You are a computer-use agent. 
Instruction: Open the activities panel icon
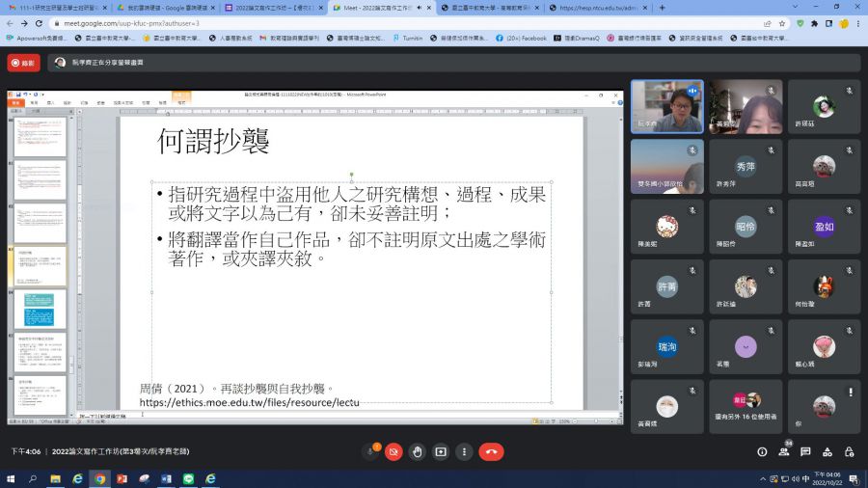(827, 451)
